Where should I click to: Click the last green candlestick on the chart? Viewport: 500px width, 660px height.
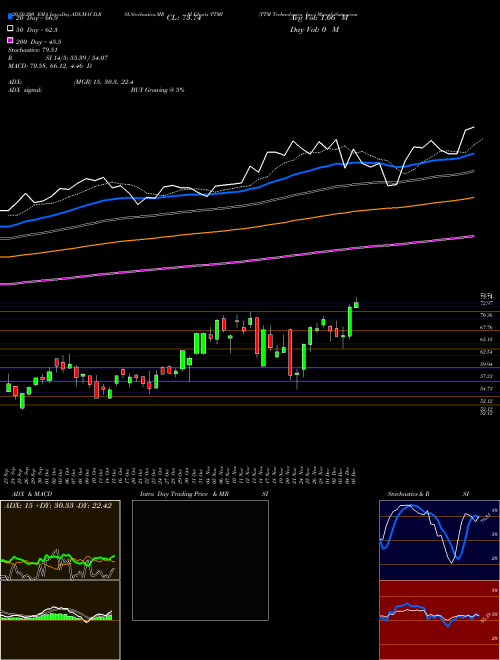[356, 304]
